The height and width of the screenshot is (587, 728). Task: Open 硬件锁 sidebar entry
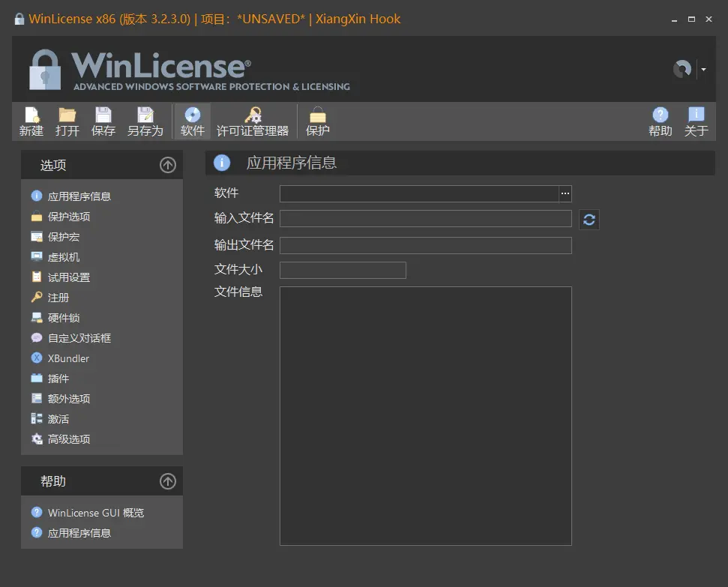(x=55, y=318)
